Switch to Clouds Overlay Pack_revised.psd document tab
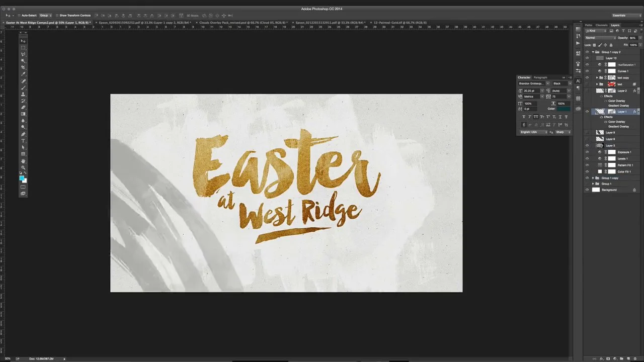This screenshot has height=362, width=644. [243, 23]
